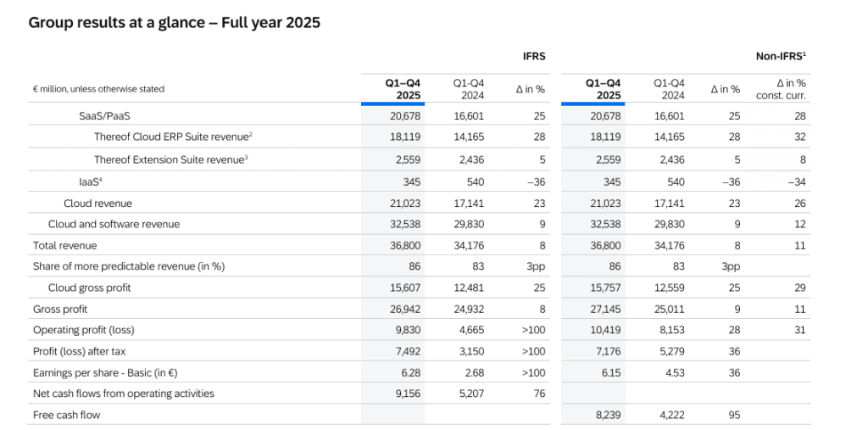The height and width of the screenshot is (430, 868).
Task: Click the Non-IFRS column group header
Action: 780,56
